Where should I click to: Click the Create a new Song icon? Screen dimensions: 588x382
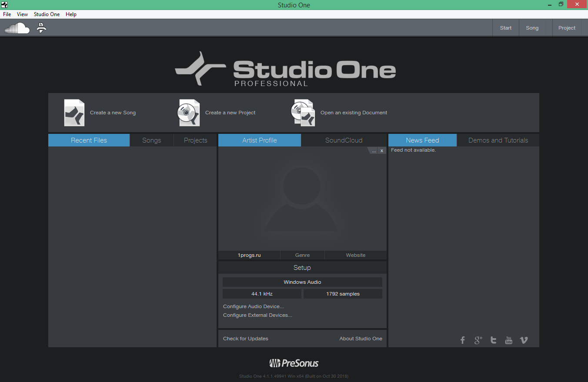(74, 113)
